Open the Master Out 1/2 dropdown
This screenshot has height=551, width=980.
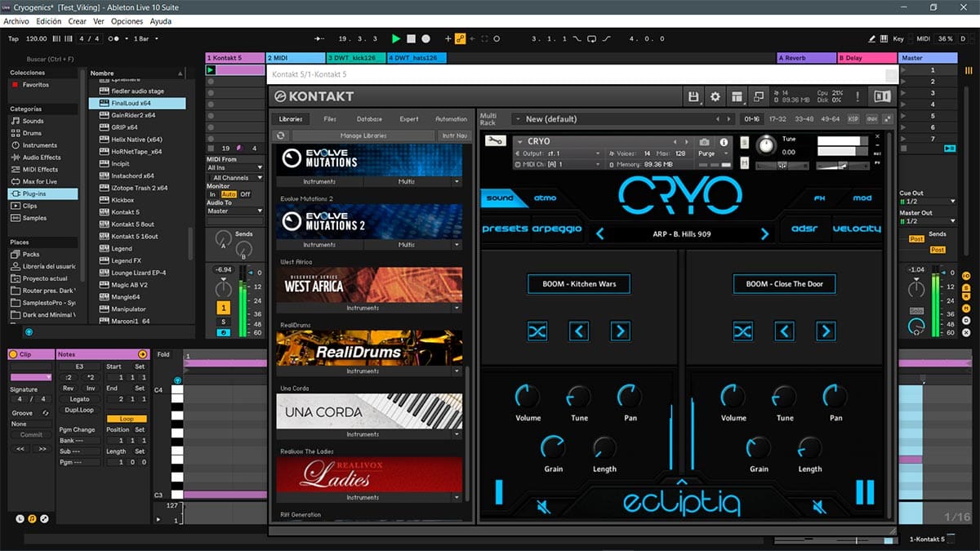[928, 221]
